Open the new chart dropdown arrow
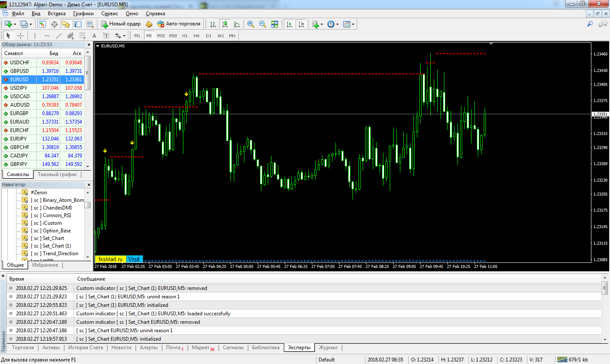The width and height of the screenshot is (610, 364). pyautogui.click(x=15, y=24)
